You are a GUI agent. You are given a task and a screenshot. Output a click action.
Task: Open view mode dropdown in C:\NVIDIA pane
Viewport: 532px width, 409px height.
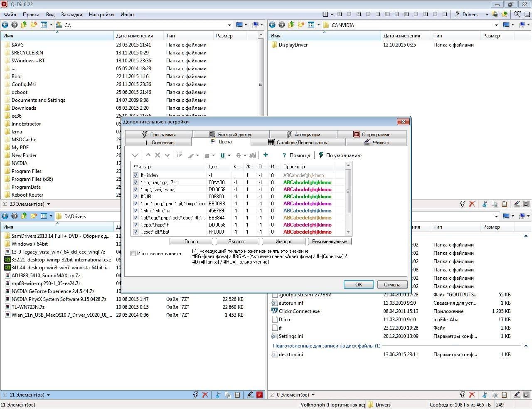click(319, 25)
